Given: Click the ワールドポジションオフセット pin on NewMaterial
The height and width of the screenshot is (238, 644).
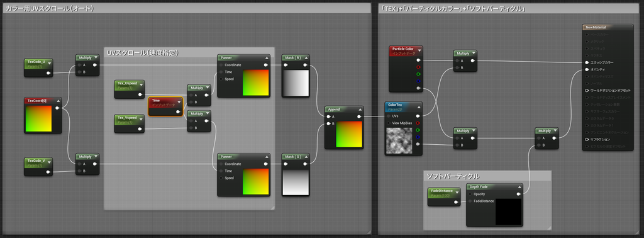Looking at the screenshot, I should pos(587,91).
